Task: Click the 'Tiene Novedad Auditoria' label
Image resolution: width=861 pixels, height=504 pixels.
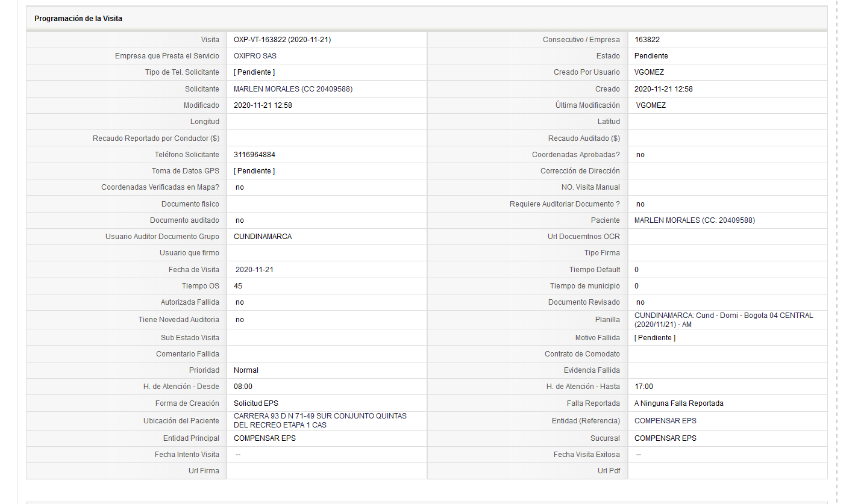Action: tap(179, 320)
